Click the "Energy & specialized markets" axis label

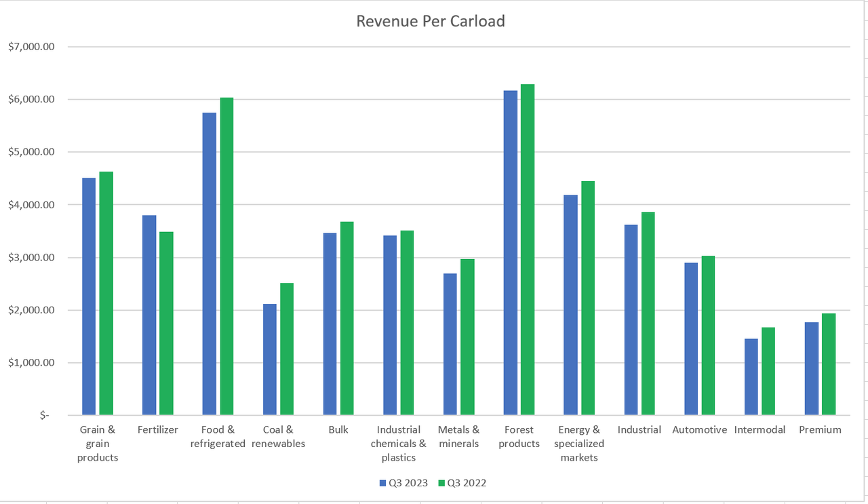point(578,444)
